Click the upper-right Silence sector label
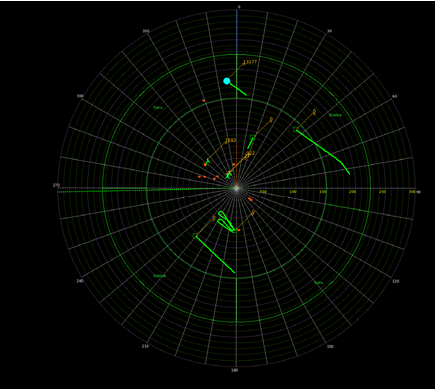The width and height of the screenshot is (435, 389). point(335,115)
